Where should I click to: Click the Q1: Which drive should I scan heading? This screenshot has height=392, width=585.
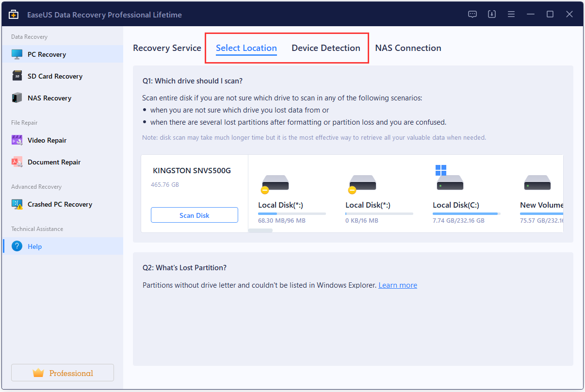(193, 81)
